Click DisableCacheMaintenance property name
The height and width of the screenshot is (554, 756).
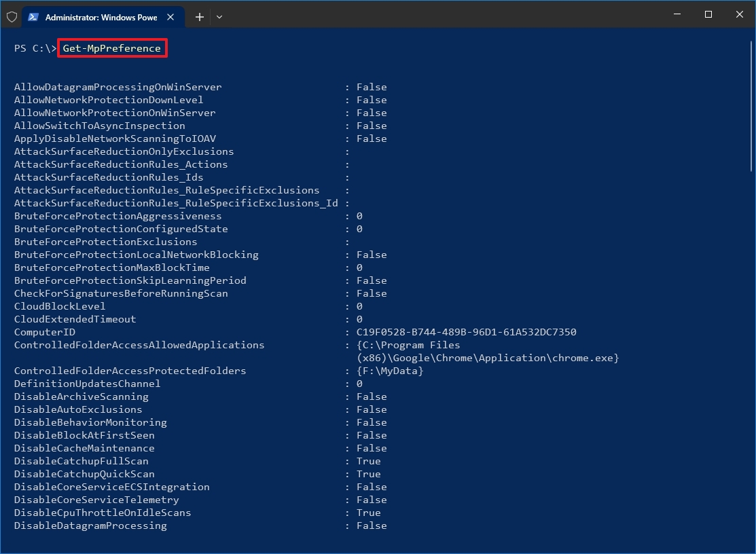pos(84,449)
